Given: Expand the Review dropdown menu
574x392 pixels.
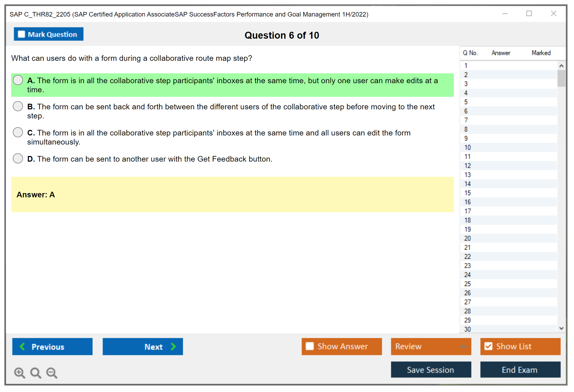Looking at the screenshot, I should click(463, 346).
